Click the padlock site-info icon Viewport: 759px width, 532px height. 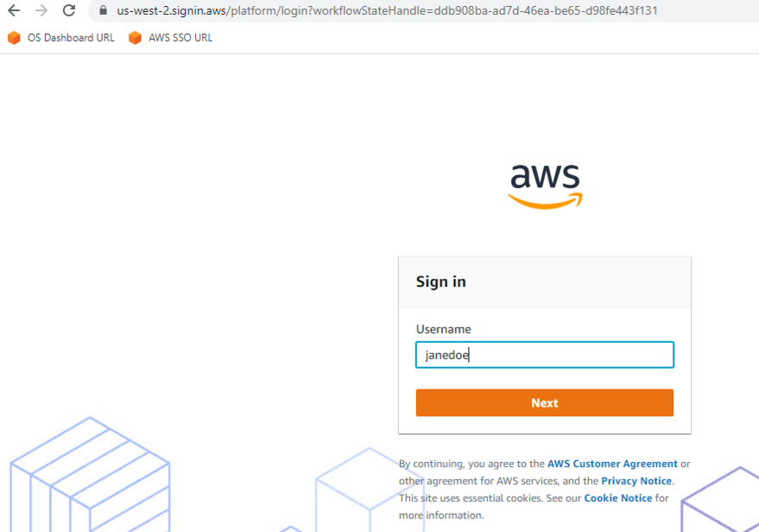[103, 11]
